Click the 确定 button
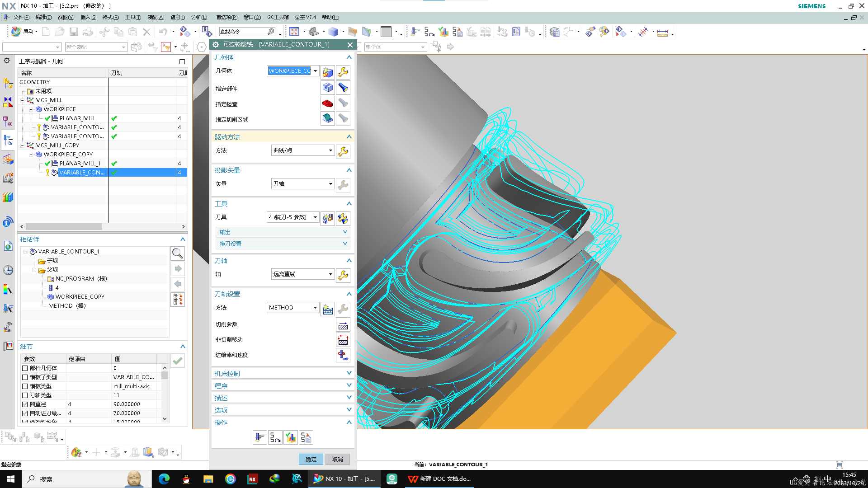Screen dimensions: 868x488 tap(311, 460)
